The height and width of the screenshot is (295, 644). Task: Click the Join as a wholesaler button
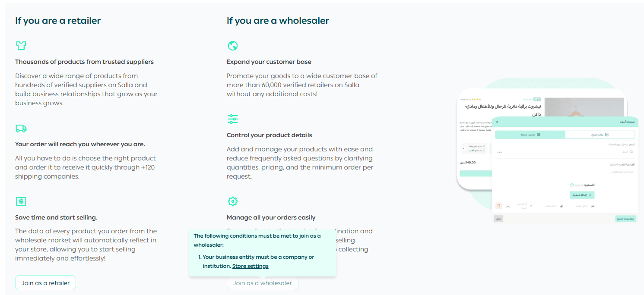pos(262,283)
